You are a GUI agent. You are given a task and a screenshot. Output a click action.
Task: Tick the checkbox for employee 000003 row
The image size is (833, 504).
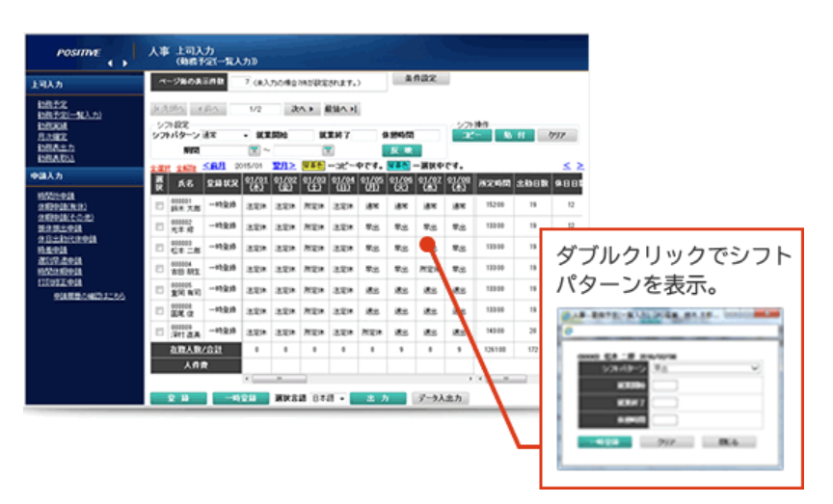(x=159, y=247)
